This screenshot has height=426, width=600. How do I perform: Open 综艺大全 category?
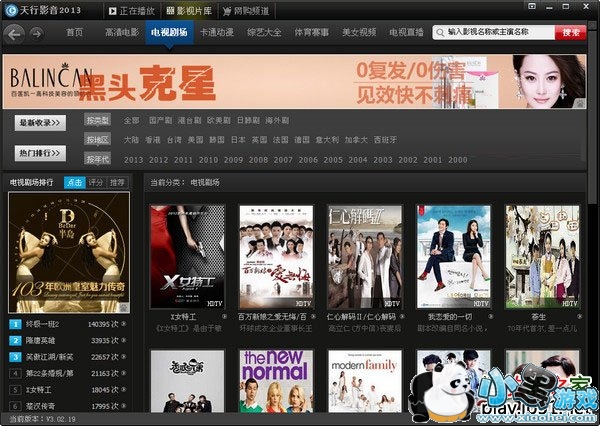264,33
